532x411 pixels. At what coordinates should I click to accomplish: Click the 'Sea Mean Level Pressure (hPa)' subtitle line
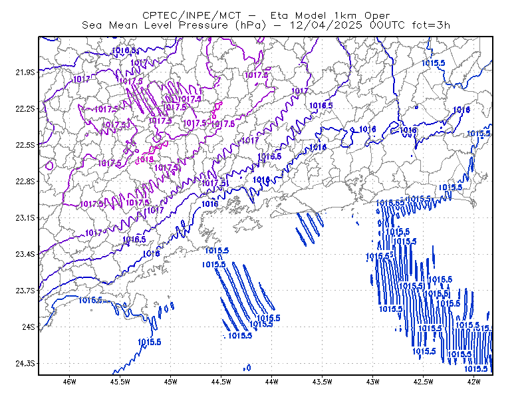[266, 25]
